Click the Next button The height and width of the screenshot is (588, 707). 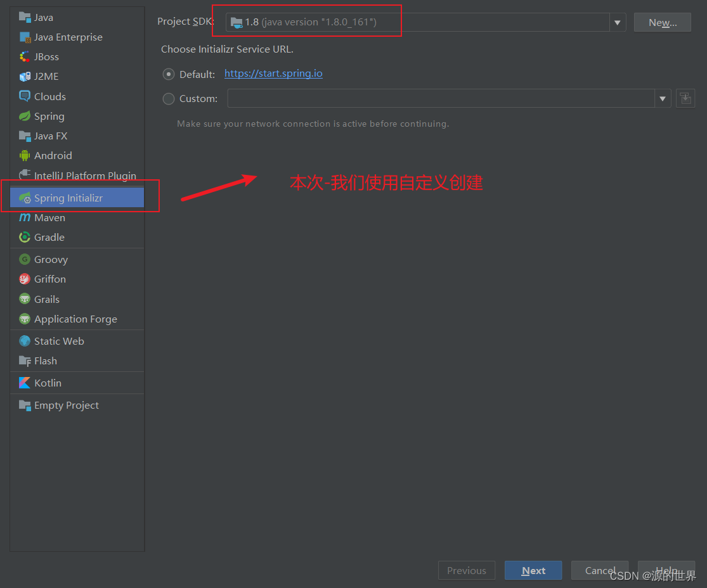click(533, 570)
